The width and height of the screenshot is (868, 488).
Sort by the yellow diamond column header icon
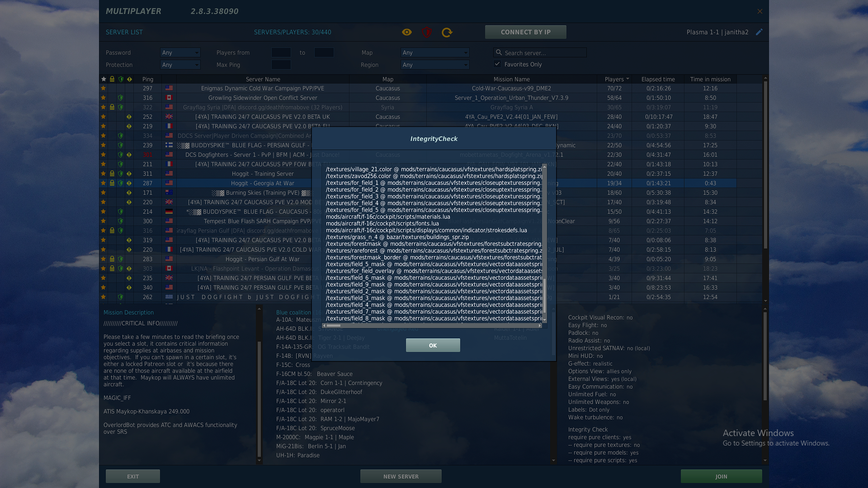coord(129,79)
